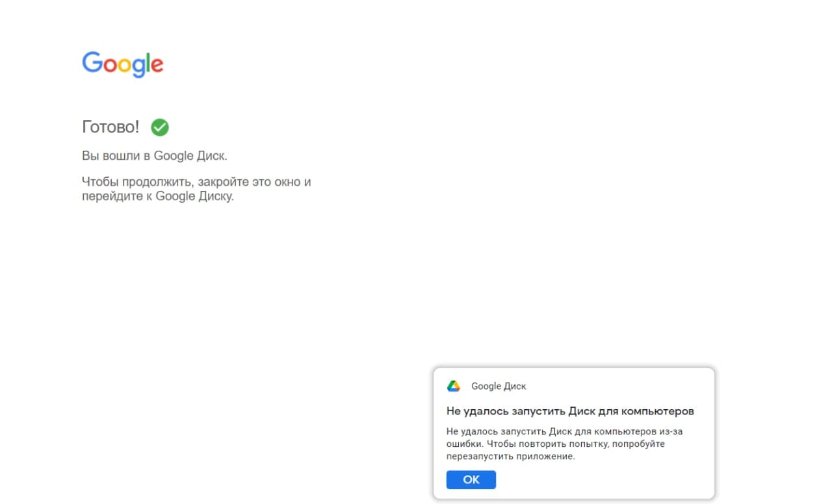Image resolution: width=832 pixels, height=504 pixels.
Task: Click the Готово! heading text
Action: pos(110,127)
